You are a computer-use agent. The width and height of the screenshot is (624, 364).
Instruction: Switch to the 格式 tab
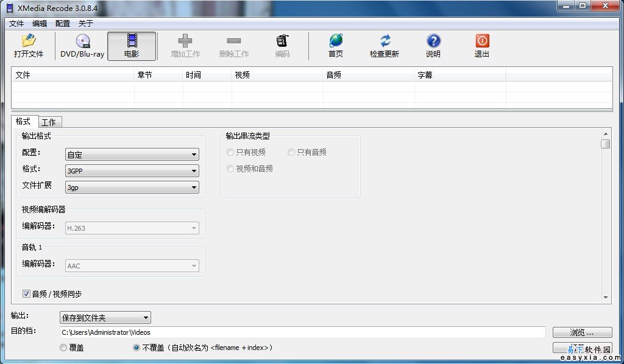(23, 122)
